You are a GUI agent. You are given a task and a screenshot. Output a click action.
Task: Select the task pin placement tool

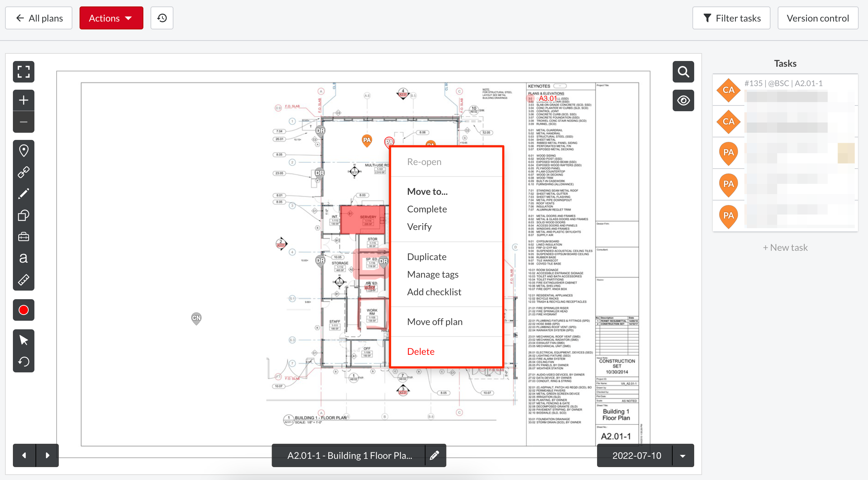(23, 150)
